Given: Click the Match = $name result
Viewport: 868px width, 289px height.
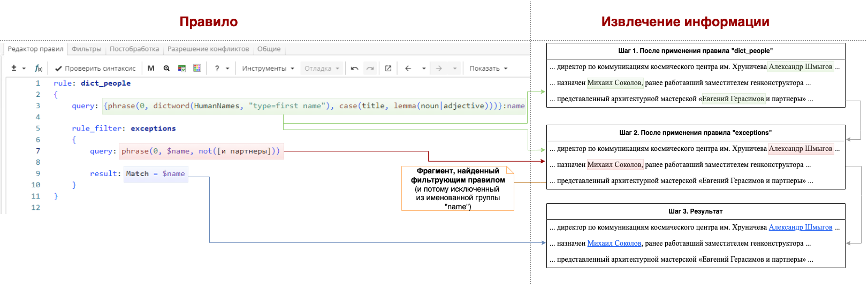Looking at the screenshot, I should click(x=156, y=174).
